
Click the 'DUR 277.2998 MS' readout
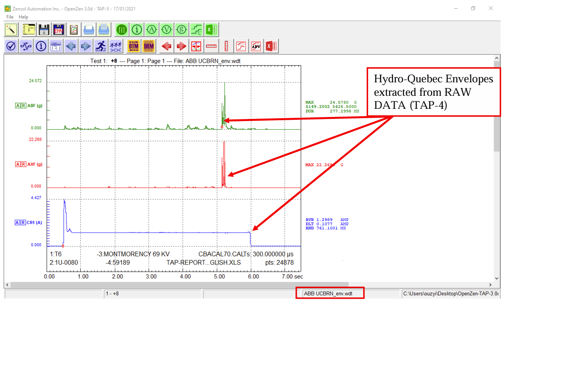pyautogui.click(x=332, y=111)
